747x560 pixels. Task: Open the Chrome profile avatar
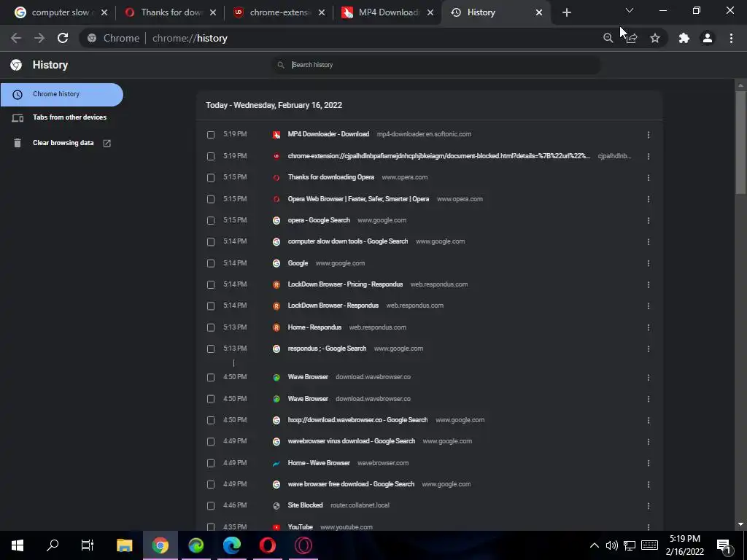click(x=708, y=38)
